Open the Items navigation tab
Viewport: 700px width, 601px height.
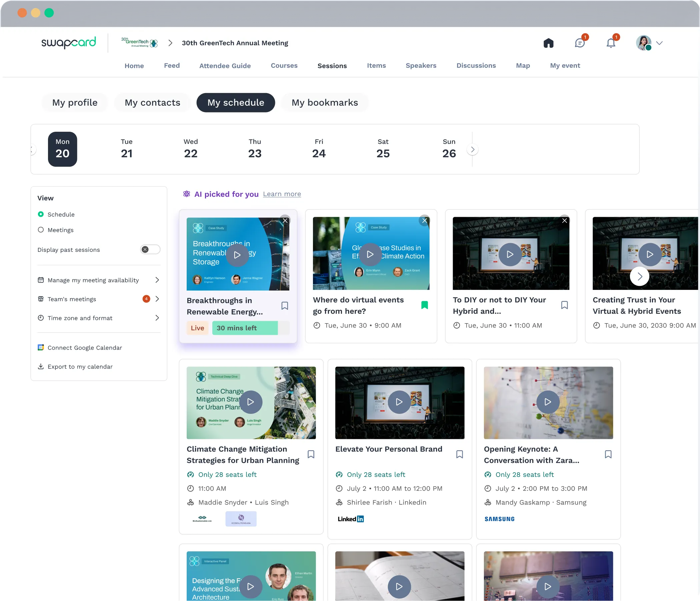pos(376,66)
